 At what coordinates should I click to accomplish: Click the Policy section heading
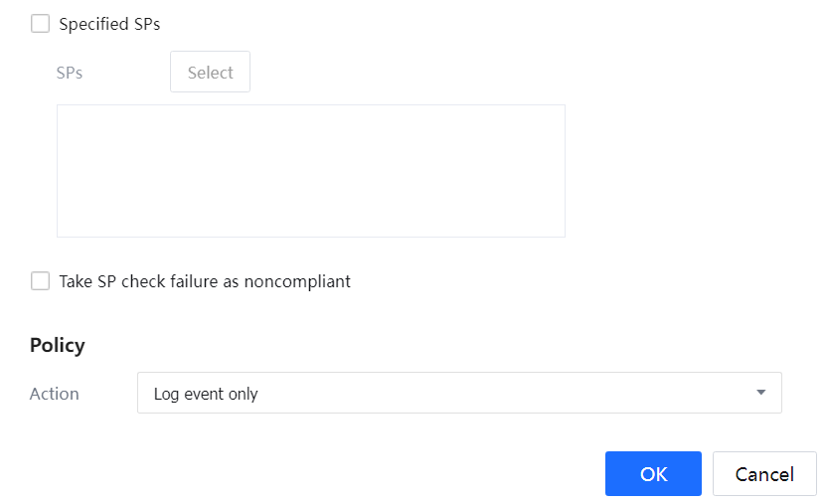58,345
